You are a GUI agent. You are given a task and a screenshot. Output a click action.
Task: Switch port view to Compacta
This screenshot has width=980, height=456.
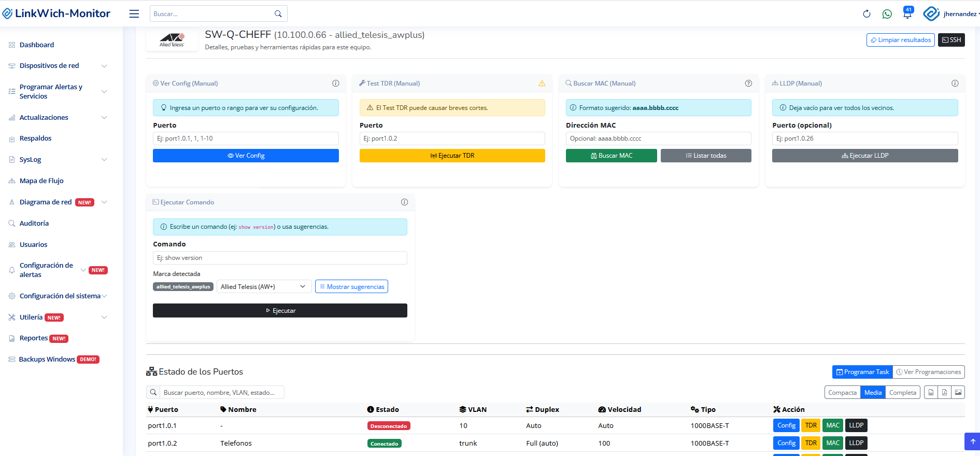click(842, 393)
